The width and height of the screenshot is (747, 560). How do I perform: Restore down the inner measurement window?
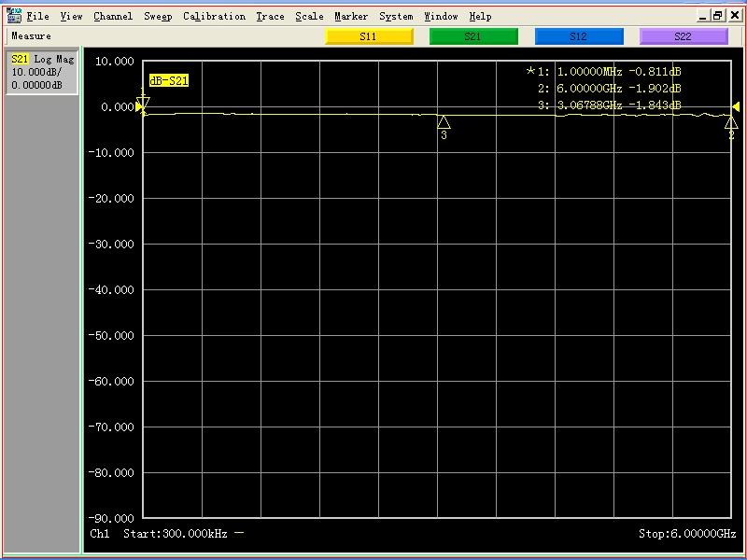(x=717, y=16)
